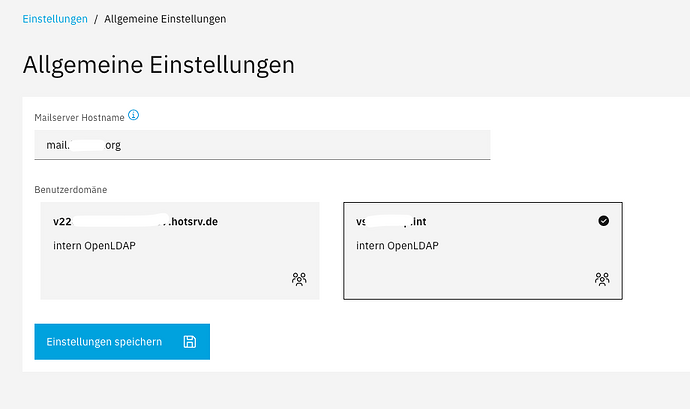Click the users icon in the hotsrv.de tile
Viewport: 690px width, 409px height.
pos(299,280)
